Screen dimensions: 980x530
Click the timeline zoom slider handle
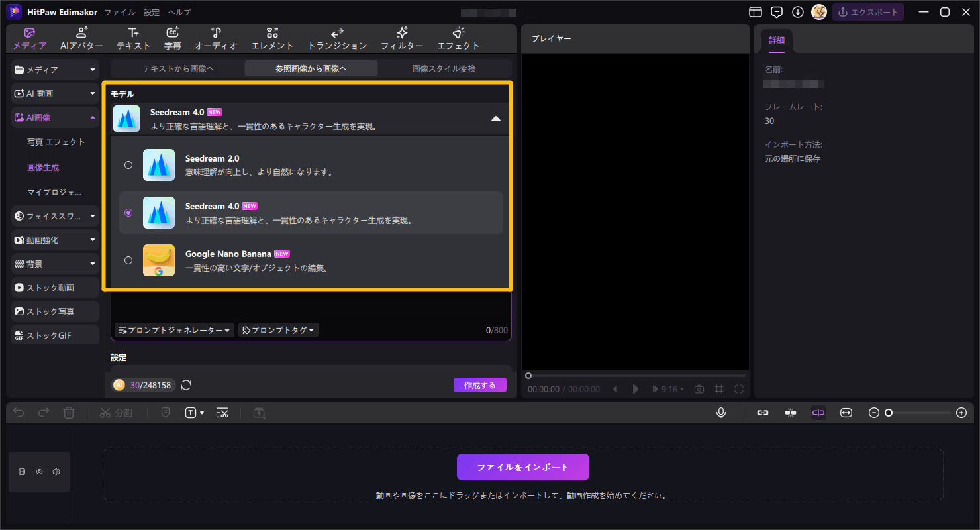click(889, 413)
